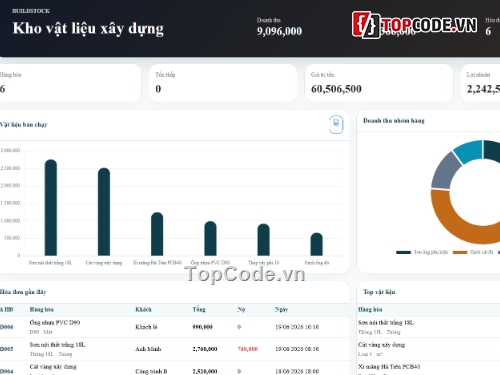Click the Ngày column header
The height and width of the screenshot is (375, 500).
(281, 310)
